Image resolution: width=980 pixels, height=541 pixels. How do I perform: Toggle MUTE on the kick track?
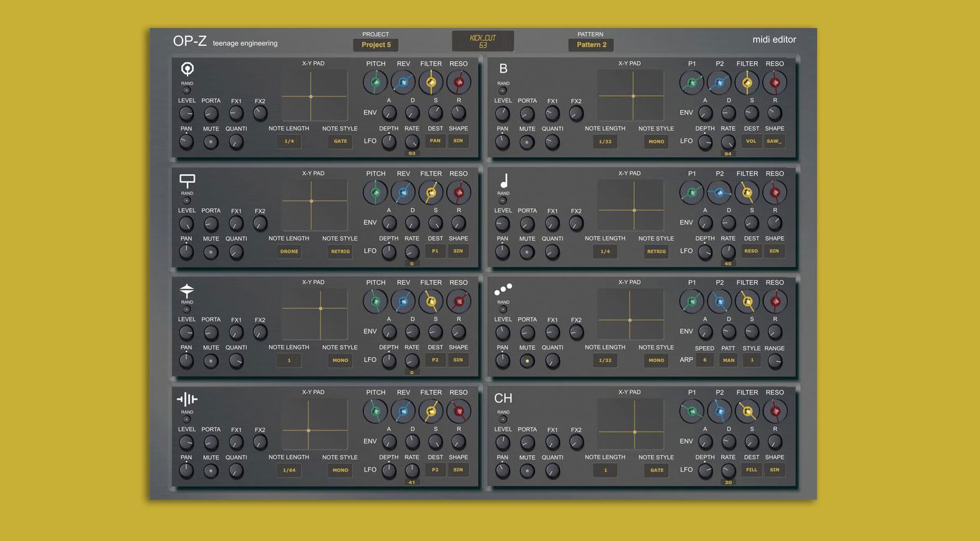click(x=211, y=142)
